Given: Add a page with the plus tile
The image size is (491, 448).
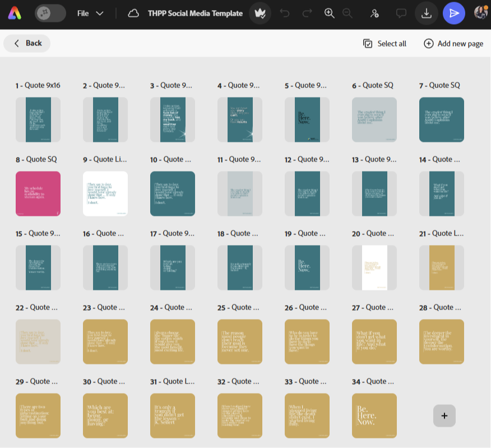Looking at the screenshot, I should (x=444, y=415).
